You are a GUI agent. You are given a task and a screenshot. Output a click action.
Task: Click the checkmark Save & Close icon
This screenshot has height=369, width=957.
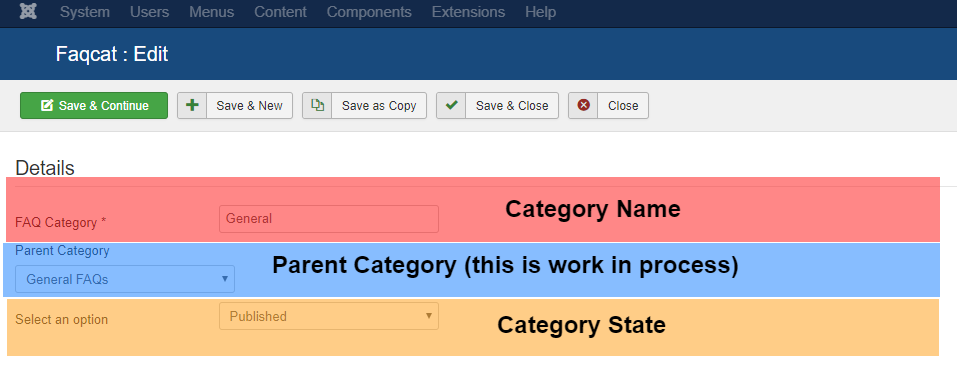point(451,106)
